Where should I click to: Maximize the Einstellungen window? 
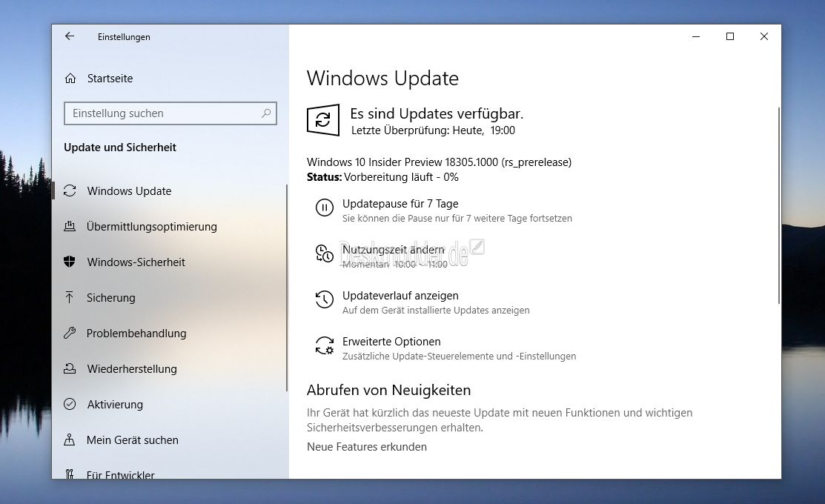(730, 36)
